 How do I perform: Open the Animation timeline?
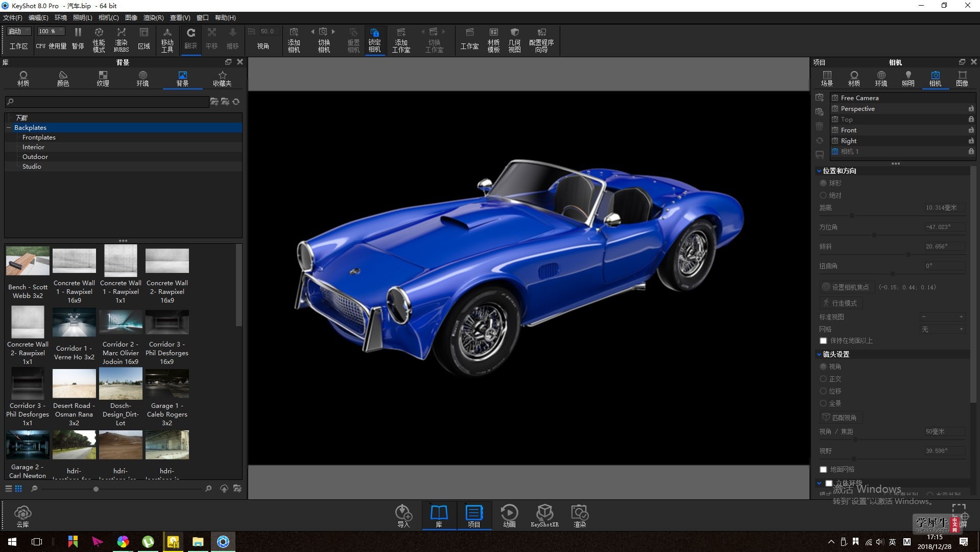tap(509, 516)
